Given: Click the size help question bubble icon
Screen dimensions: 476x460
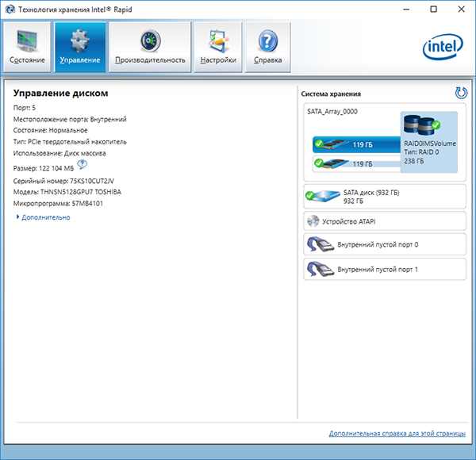Looking at the screenshot, I should (82, 164).
